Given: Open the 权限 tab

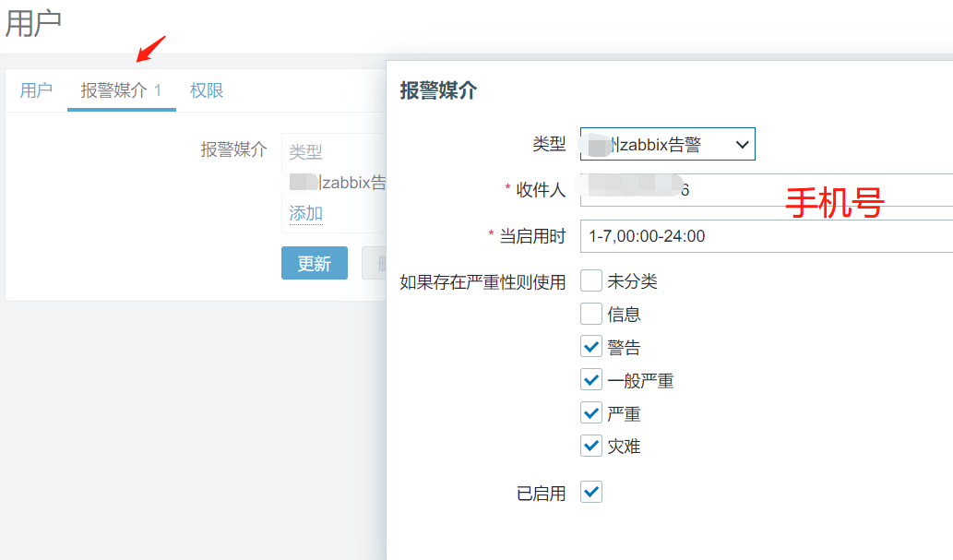Looking at the screenshot, I should 207,90.
